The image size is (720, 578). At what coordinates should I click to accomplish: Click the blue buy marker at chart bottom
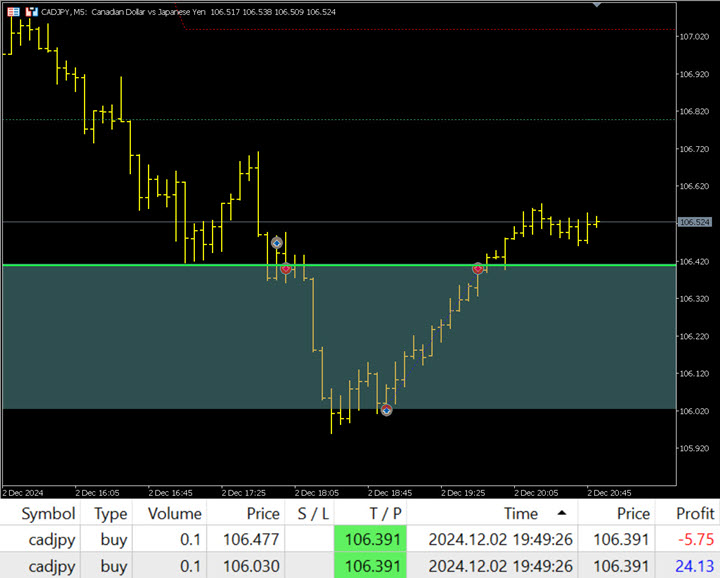pos(386,409)
